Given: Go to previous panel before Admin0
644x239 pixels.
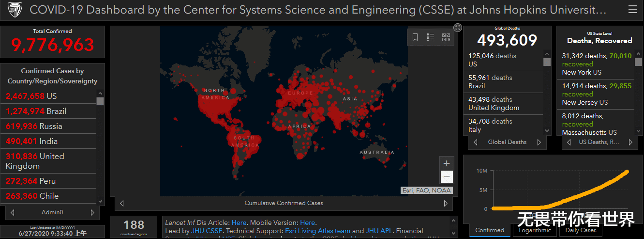Looking at the screenshot, I should (x=13, y=212).
